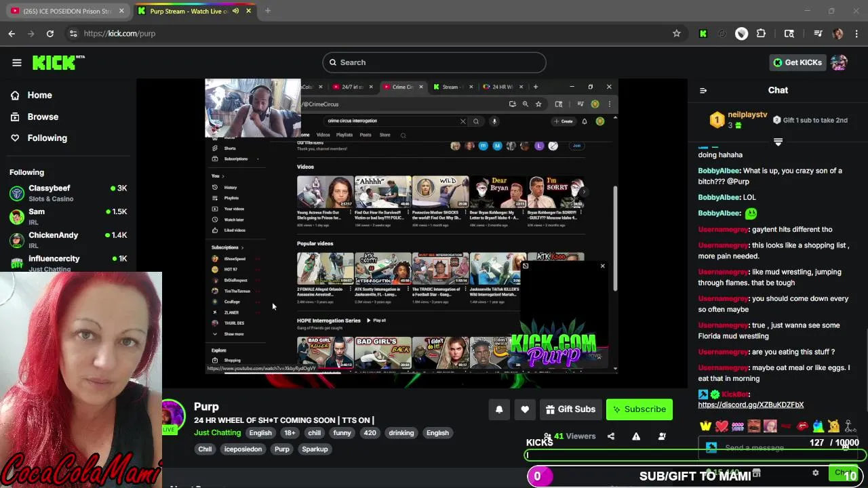Select the 18+ tag
Viewport: 868px width, 488px height.
tap(290, 433)
